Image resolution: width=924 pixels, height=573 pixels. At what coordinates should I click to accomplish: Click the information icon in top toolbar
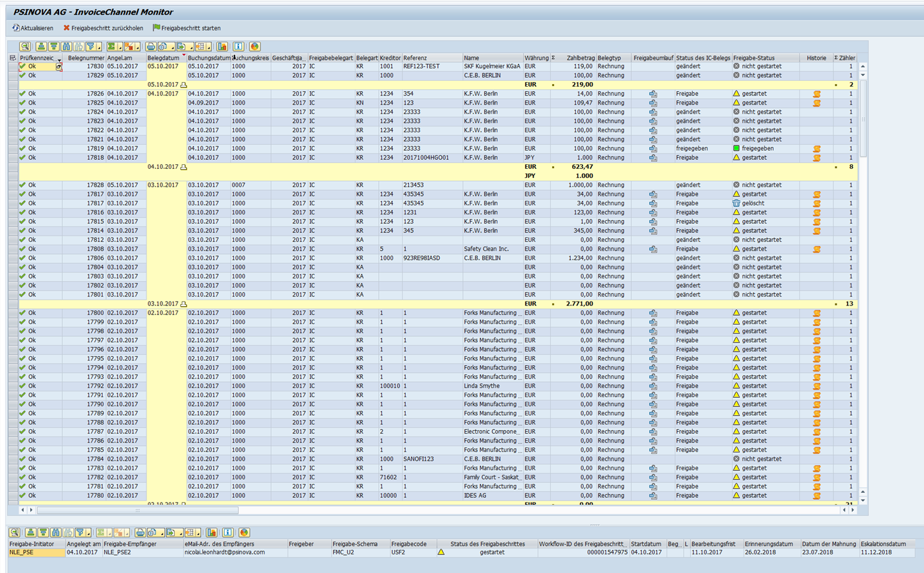click(238, 47)
